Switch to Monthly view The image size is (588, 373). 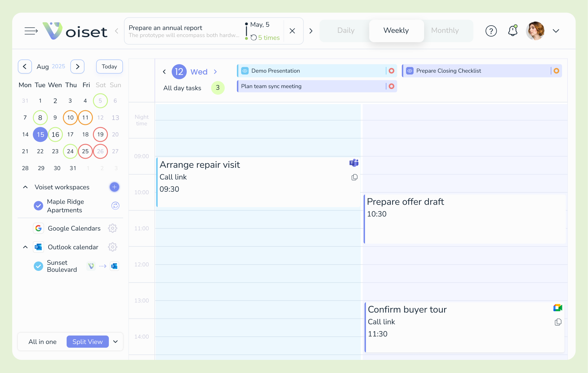pos(445,31)
